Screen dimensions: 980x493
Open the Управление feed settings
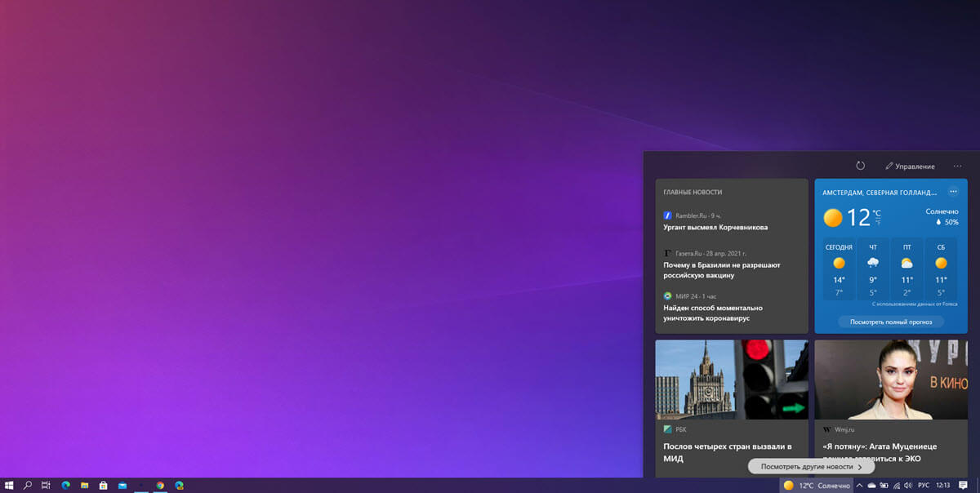(x=910, y=166)
